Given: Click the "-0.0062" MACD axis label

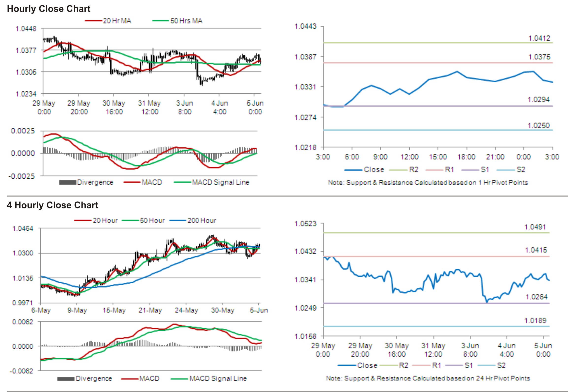Looking at the screenshot, I should point(21,371).
